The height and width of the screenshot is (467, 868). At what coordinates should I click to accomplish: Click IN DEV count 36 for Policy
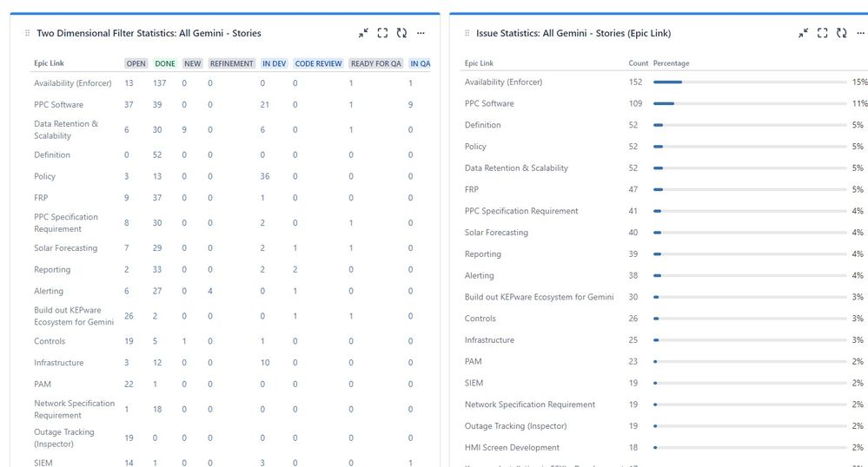coord(265,176)
